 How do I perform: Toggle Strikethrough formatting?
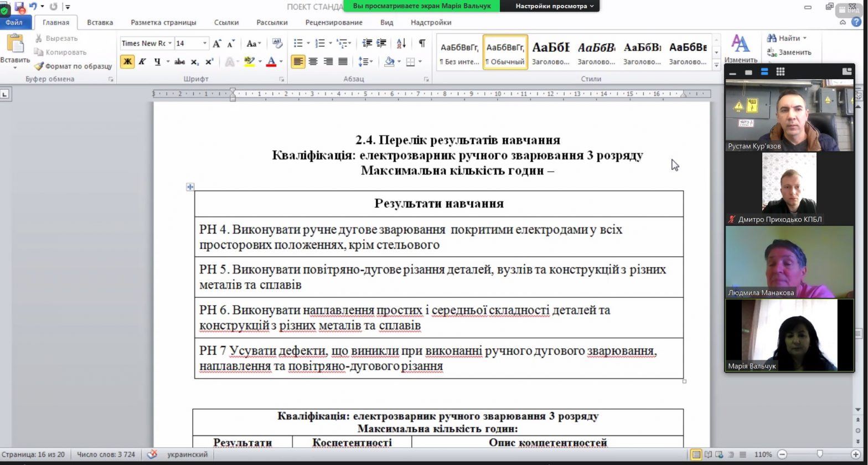click(x=179, y=61)
